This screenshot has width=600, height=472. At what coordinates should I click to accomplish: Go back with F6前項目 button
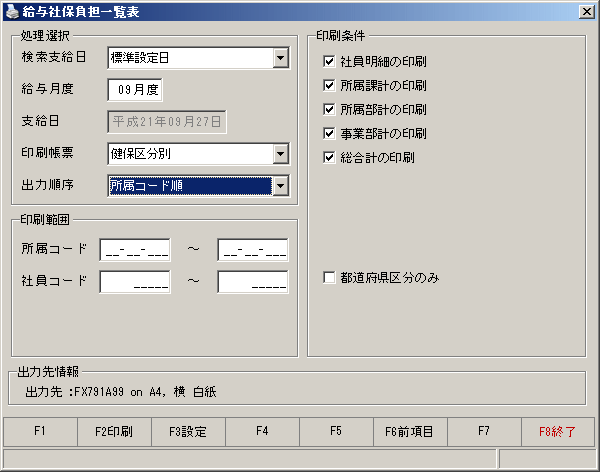point(410,432)
